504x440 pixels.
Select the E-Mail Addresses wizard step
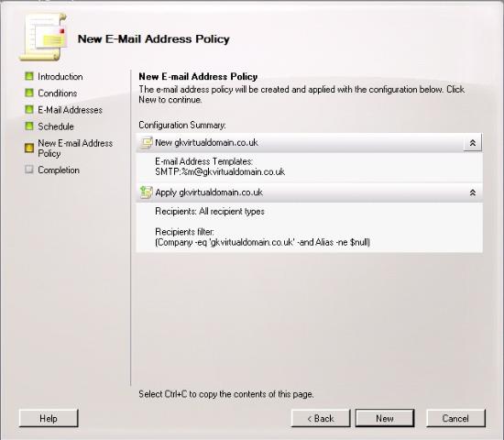[x=70, y=110]
